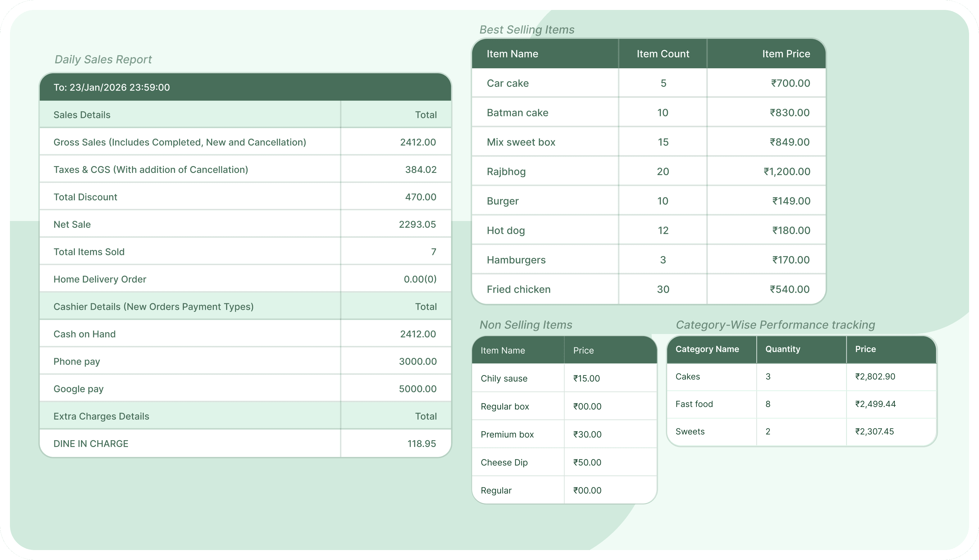Viewport: 979px width, 560px height.
Task: Click the Fried chicken entry
Action: click(518, 289)
